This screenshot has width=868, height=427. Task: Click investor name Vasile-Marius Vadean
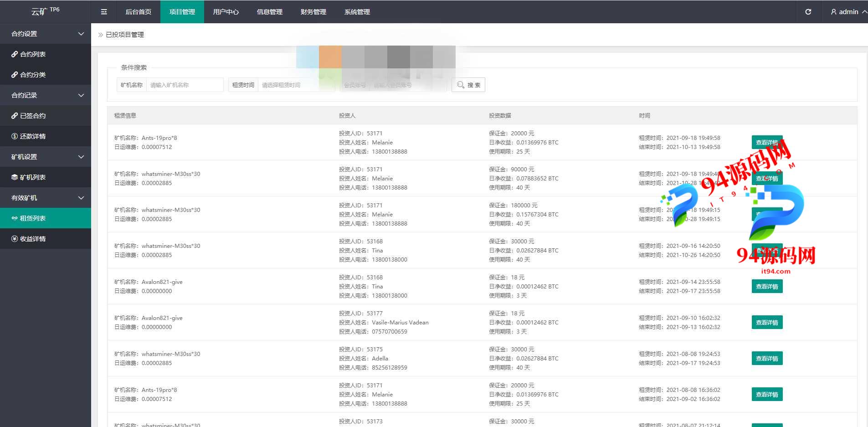(400, 322)
